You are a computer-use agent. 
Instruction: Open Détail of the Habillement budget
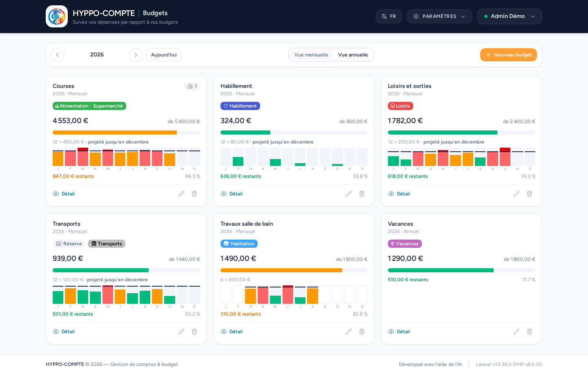232,194
